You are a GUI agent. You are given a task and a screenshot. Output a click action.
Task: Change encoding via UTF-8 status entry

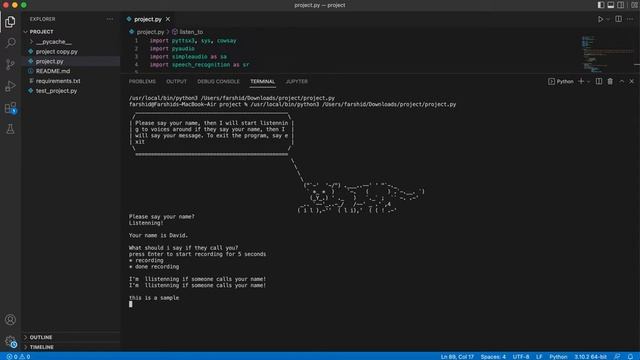click(521, 357)
